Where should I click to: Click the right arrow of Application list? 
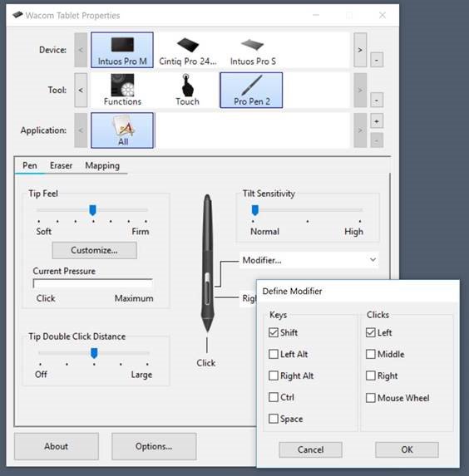(360, 130)
